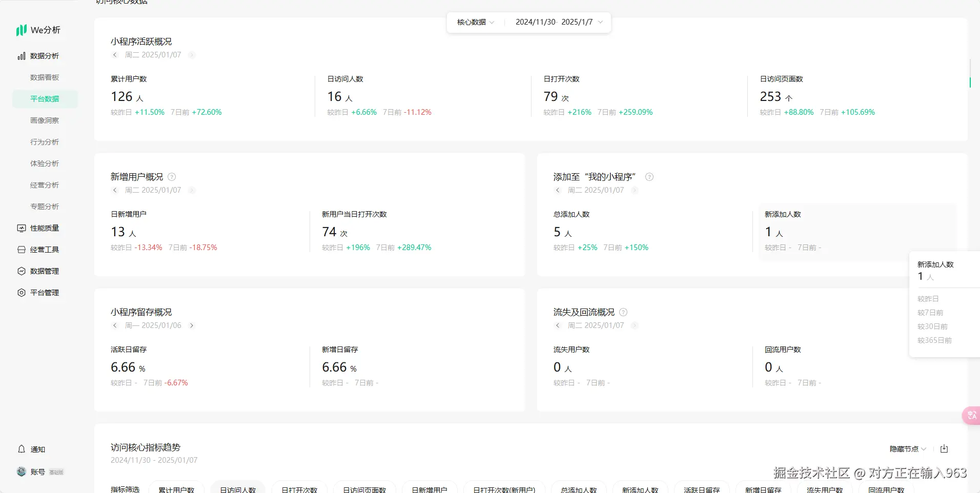Click the pink translate floating icon
Screen dimensions: 980x493
pos(971,415)
